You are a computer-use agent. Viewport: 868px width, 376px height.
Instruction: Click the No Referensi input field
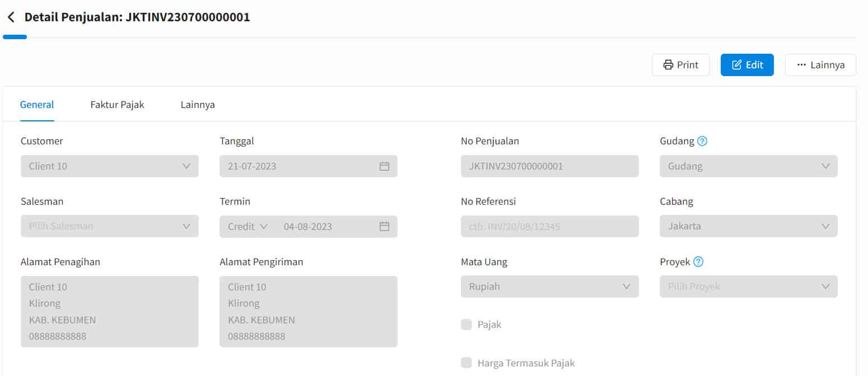pyautogui.click(x=549, y=227)
